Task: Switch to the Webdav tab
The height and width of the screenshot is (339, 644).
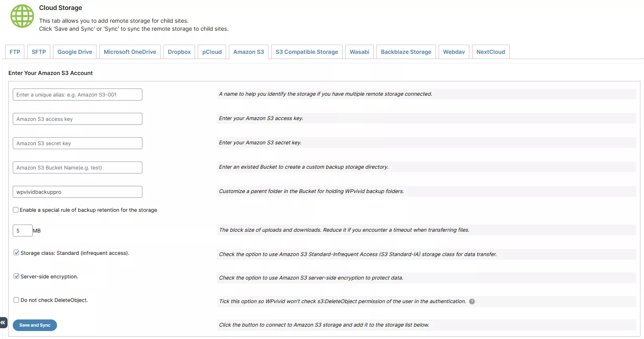Action: pyautogui.click(x=454, y=52)
